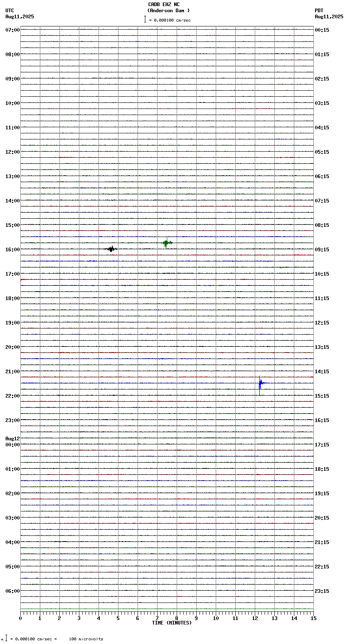346x644 pixels.
Task: Click the 12:15 PDT row label
Action: tap(322, 323)
